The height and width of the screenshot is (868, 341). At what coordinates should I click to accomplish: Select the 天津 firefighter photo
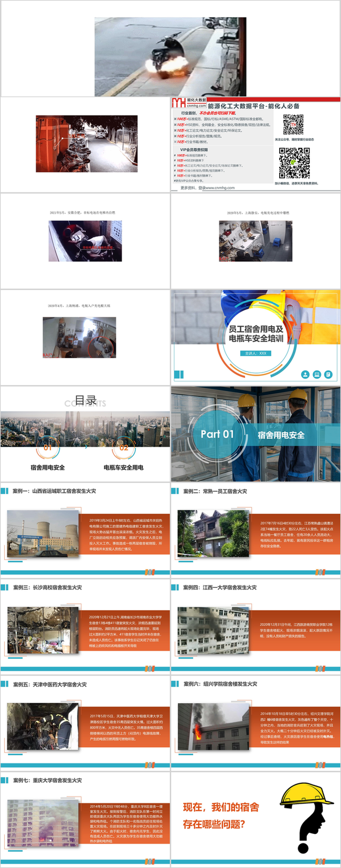43,727
